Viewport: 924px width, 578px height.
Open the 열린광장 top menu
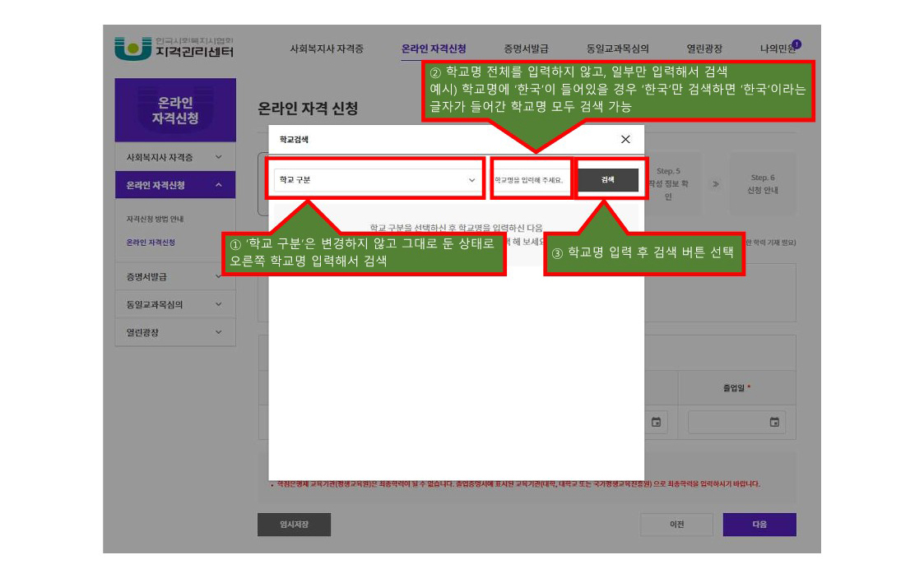coord(704,49)
